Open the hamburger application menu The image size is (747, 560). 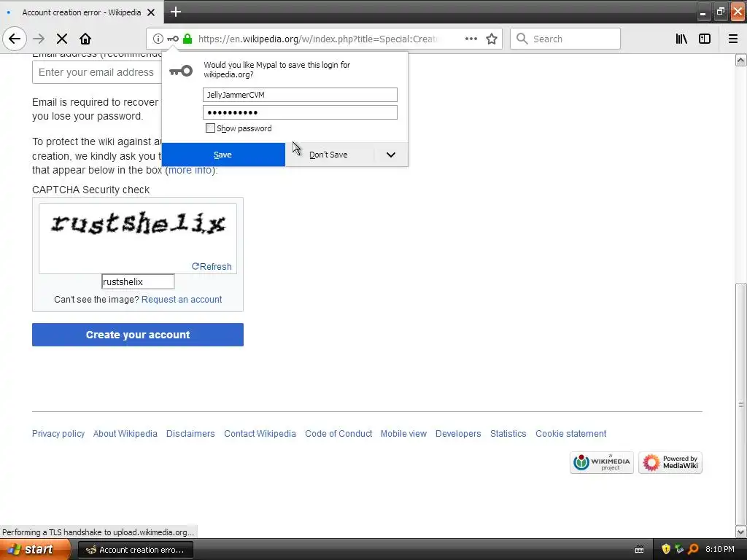[733, 39]
